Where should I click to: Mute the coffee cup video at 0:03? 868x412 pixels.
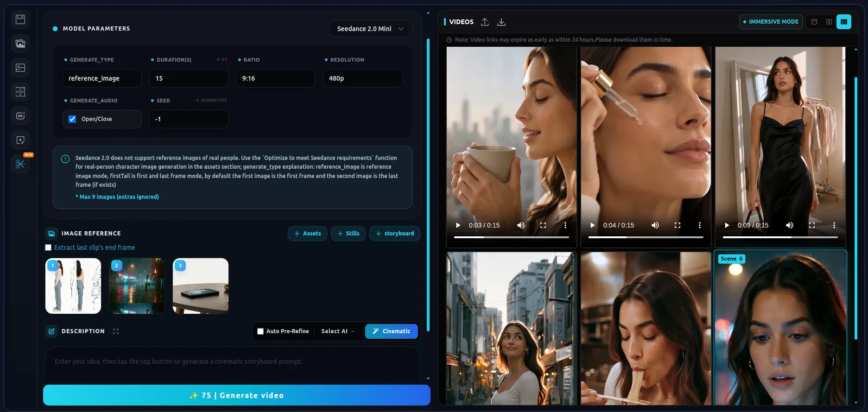(521, 225)
